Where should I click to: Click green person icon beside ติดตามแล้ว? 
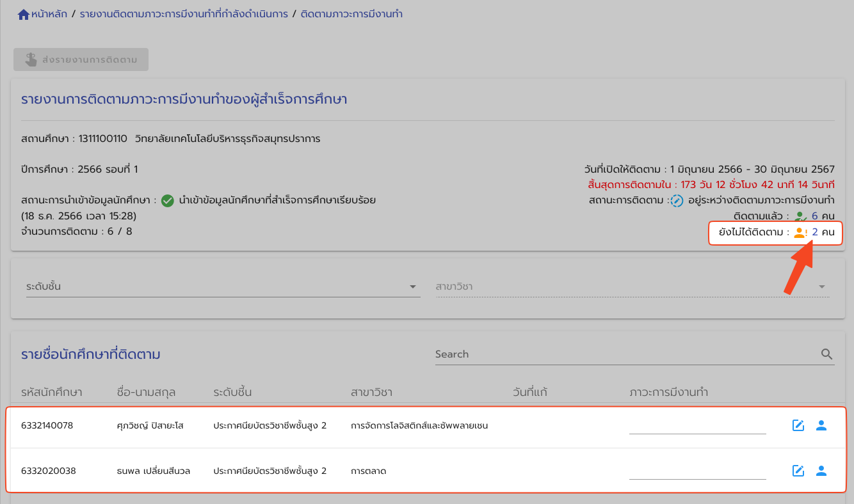[801, 217]
